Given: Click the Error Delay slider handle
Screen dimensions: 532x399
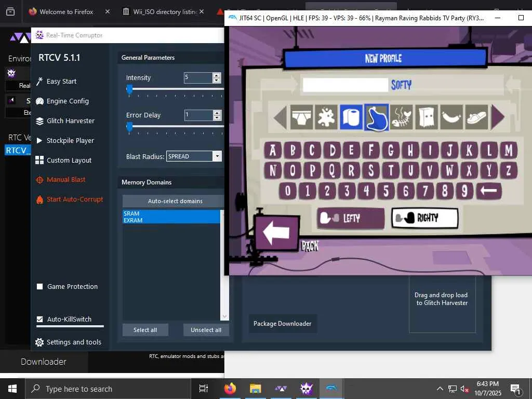Looking at the screenshot, I should pyautogui.click(x=129, y=127).
